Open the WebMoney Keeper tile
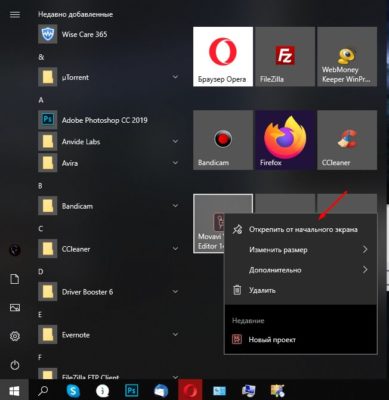 coord(347,56)
